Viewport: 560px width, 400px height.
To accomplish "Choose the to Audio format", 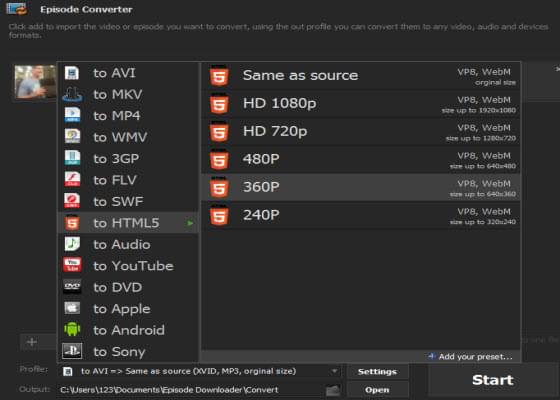I will coord(128,244).
